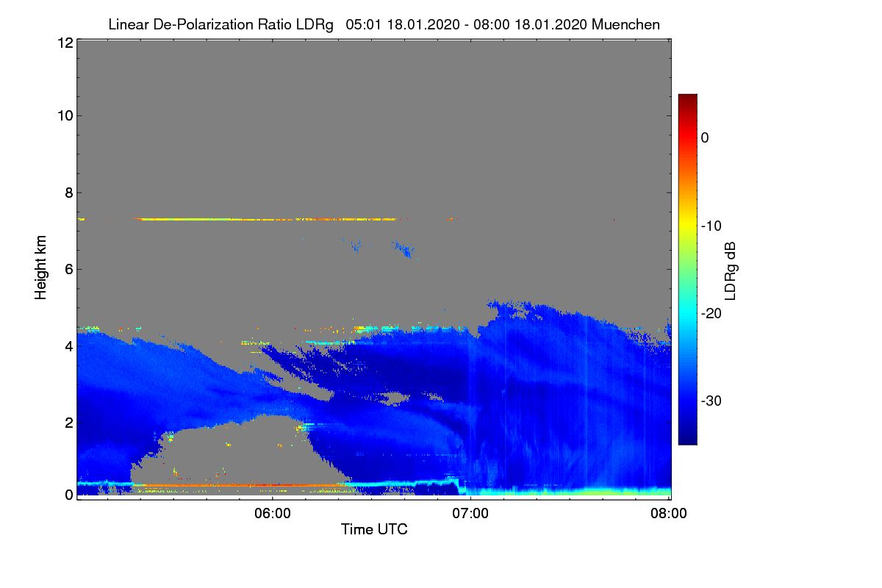
Task: Click the 07:00 time tick label
Action: tap(470, 514)
